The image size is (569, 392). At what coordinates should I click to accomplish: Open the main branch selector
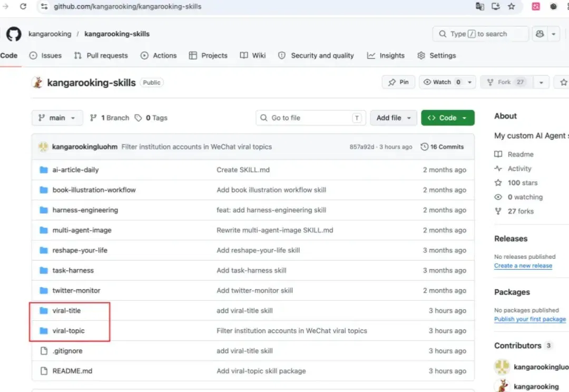click(57, 117)
